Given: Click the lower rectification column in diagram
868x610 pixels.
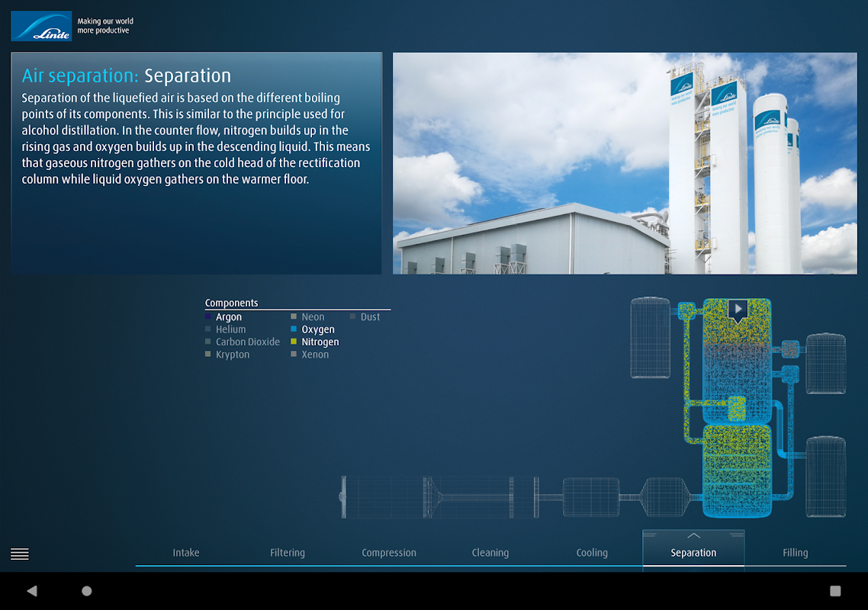Looking at the screenshot, I should coord(737,471).
